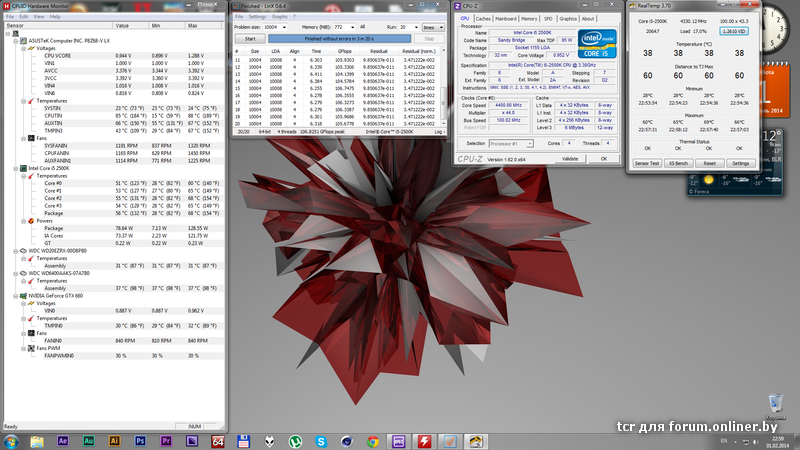Switch to CPU-Z Caches tab
800x450 pixels.
point(483,19)
